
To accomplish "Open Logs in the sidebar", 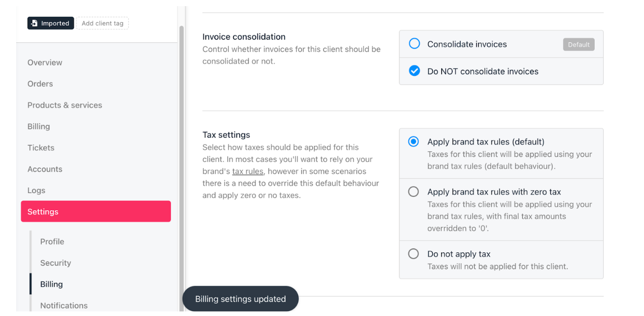I will pos(37,191).
